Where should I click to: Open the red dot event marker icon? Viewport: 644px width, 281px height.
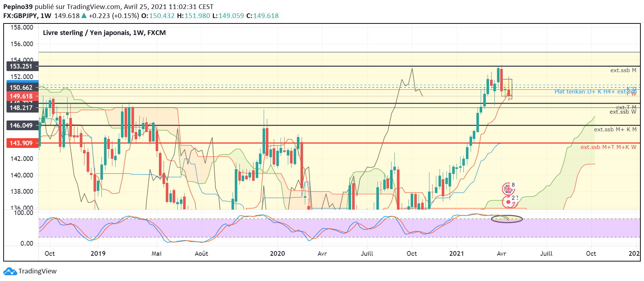pyautogui.click(x=508, y=202)
